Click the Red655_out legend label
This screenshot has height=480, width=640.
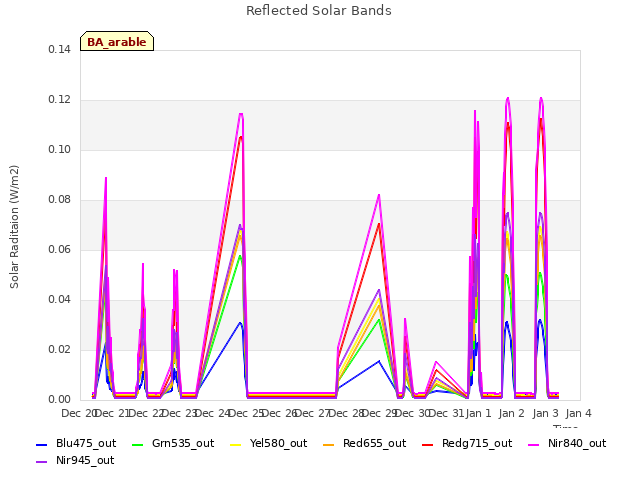[x=375, y=443]
